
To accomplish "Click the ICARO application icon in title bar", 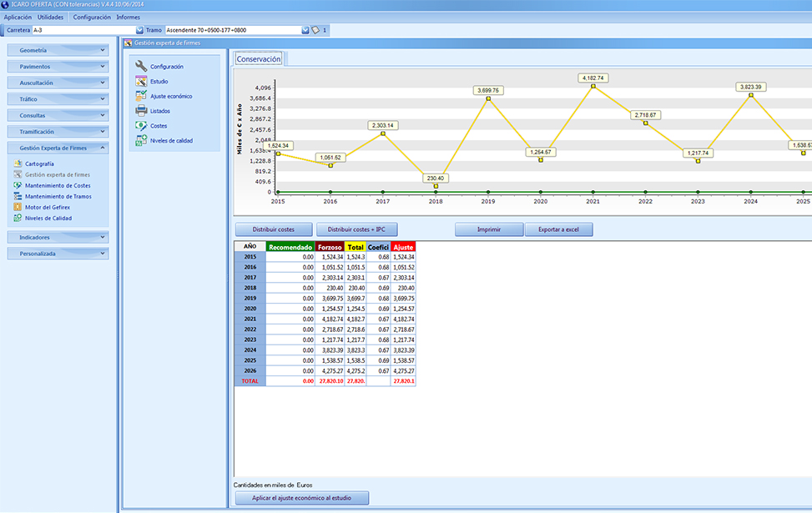I will (5, 5).
